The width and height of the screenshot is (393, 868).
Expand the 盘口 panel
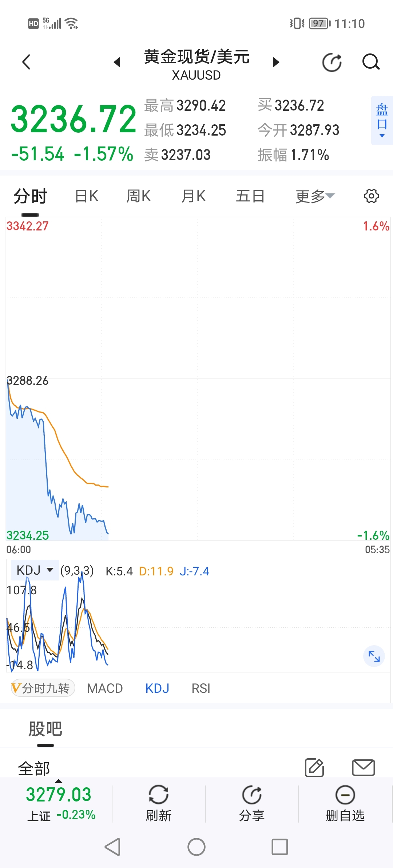[x=382, y=120]
